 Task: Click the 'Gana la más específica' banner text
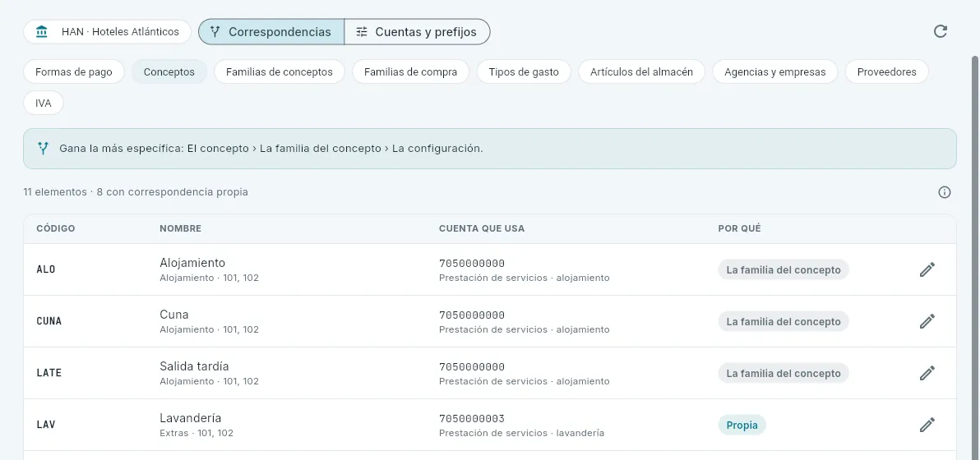[271, 149]
